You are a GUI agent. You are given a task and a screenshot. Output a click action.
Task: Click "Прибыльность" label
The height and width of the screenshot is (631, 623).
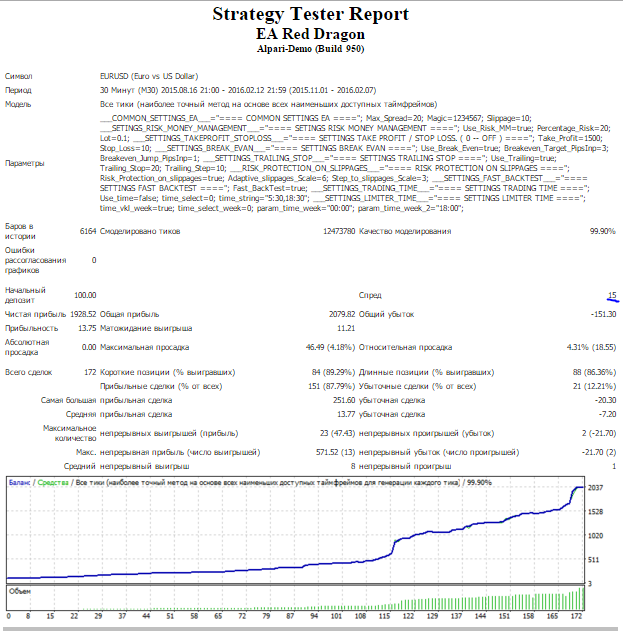pyautogui.click(x=31, y=328)
